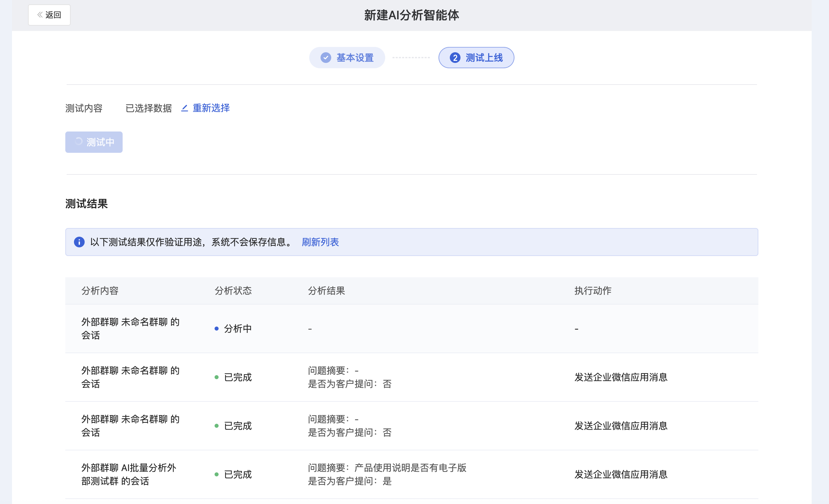Image resolution: width=829 pixels, height=504 pixels.
Task: Click the 分析结果 column header
Action: [326, 291]
